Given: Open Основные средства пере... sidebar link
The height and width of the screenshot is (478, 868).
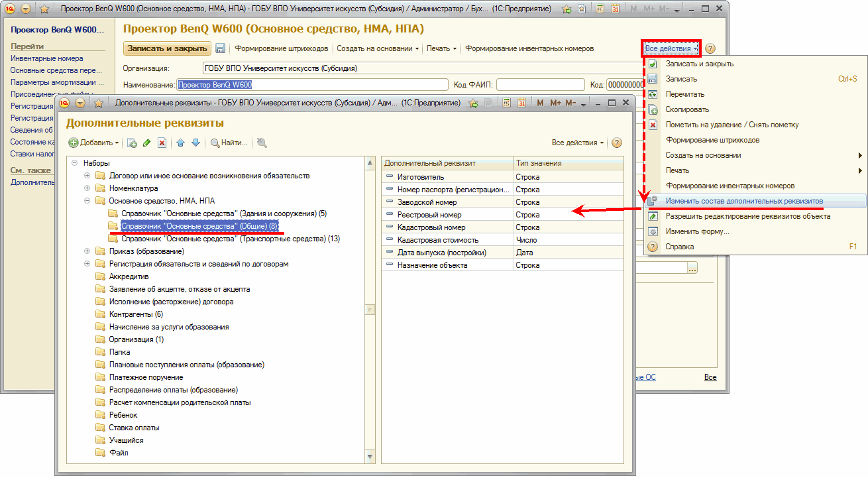Looking at the screenshot, I should click(57, 70).
